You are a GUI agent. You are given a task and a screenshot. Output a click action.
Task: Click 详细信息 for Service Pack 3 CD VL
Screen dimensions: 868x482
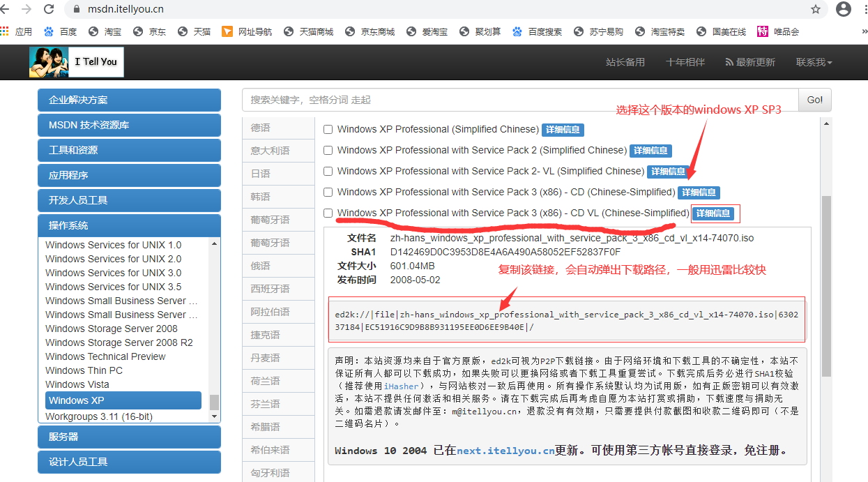[x=713, y=213]
